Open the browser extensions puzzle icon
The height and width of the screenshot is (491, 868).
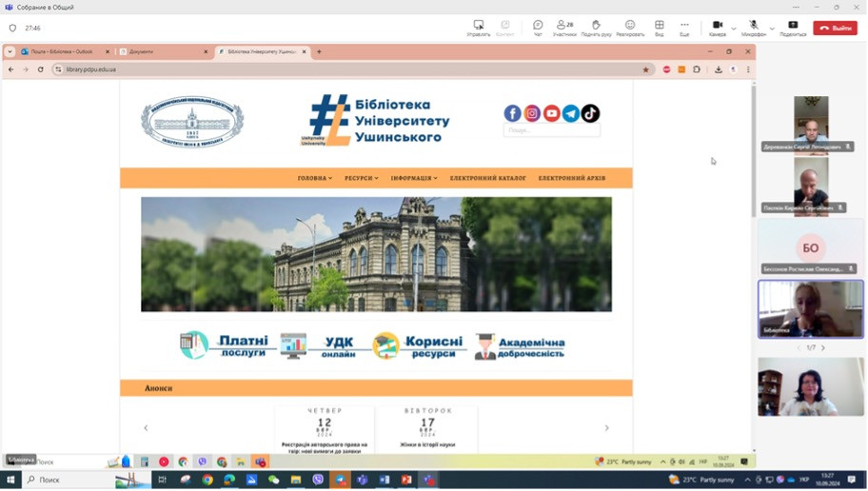coord(697,69)
